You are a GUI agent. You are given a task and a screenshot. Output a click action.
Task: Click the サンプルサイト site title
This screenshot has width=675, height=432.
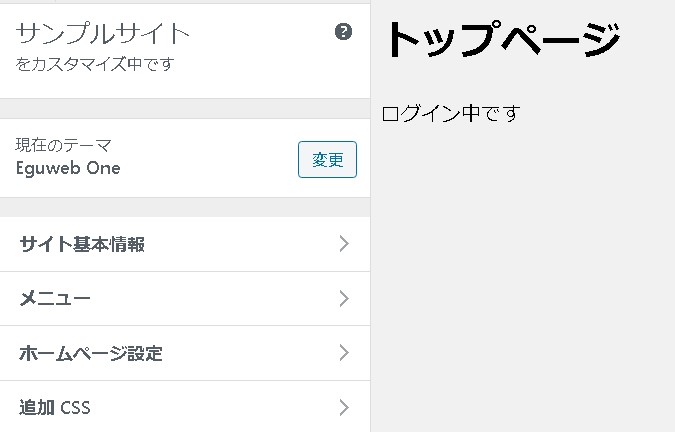tap(103, 33)
